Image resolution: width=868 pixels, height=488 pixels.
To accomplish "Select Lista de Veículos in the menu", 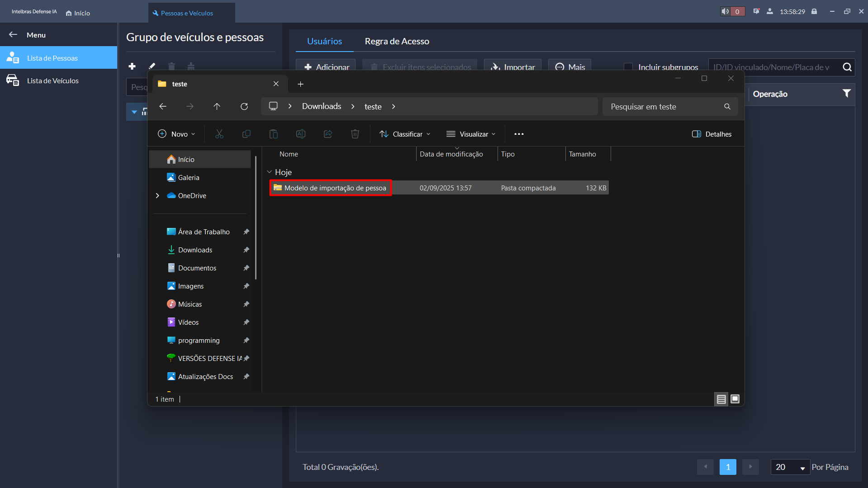I will pyautogui.click(x=52, y=81).
